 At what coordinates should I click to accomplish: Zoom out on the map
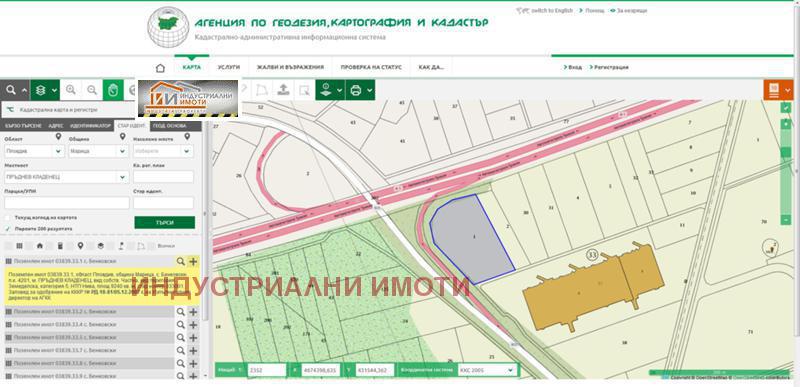pos(92,90)
